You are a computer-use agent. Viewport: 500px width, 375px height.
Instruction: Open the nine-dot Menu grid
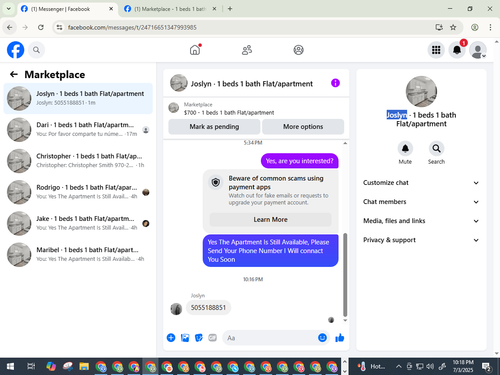pyautogui.click(x=436, y=50)
